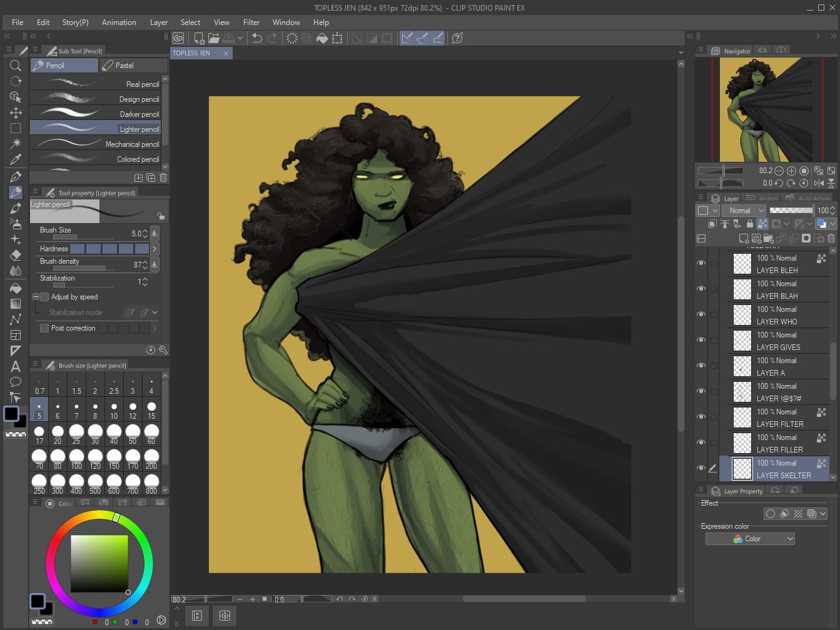Click the Undo arrow in the command bar

tap(256, 38)
